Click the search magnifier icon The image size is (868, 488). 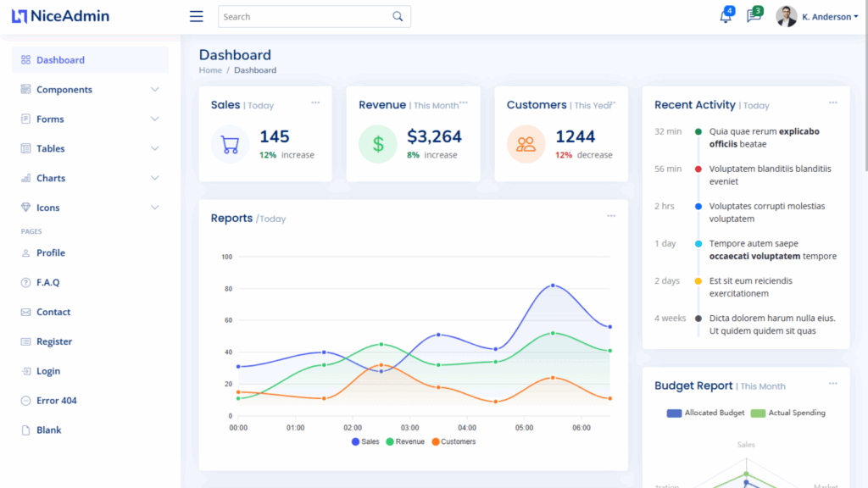point(398,17)
